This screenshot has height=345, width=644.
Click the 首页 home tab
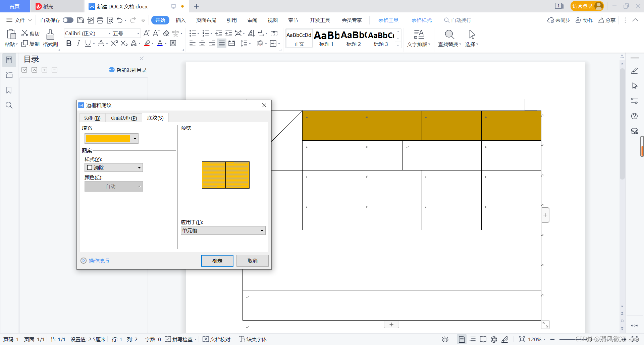14,6
